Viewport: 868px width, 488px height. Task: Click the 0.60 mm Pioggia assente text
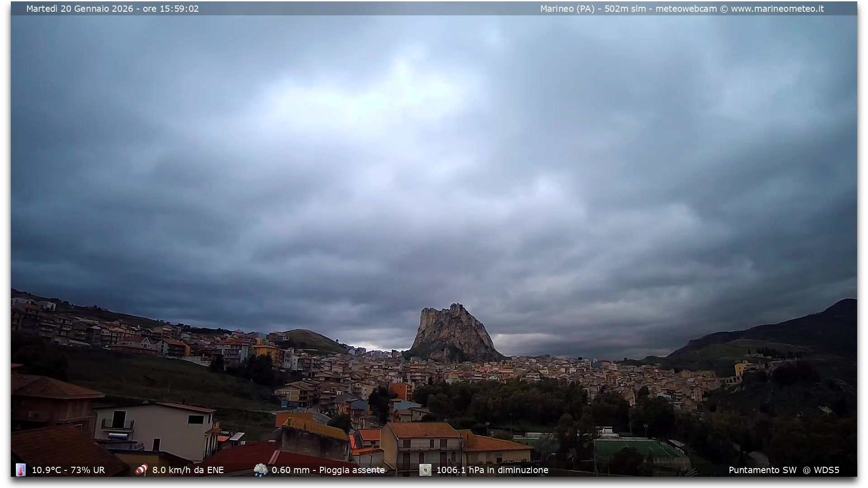(328, 470)
